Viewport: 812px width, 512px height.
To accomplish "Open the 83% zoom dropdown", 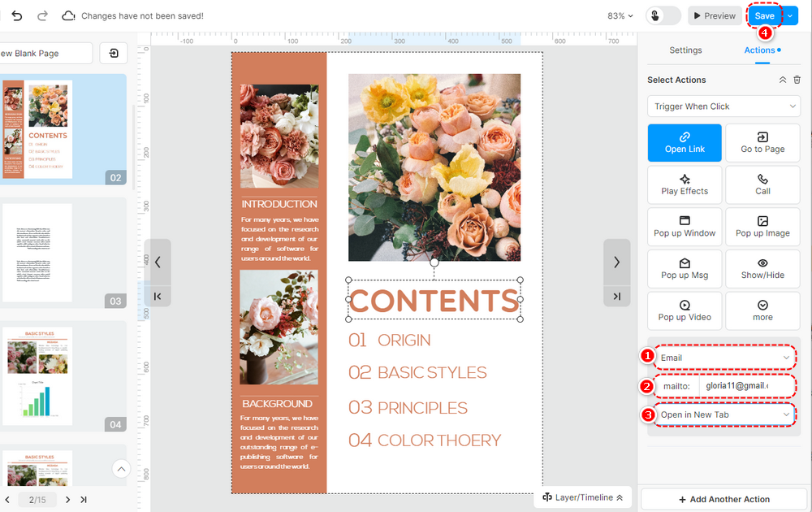I will point(620,16).
